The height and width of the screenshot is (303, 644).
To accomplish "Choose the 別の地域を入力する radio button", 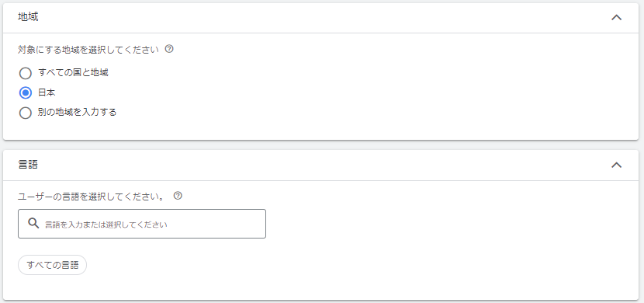I will coord(26,113).
